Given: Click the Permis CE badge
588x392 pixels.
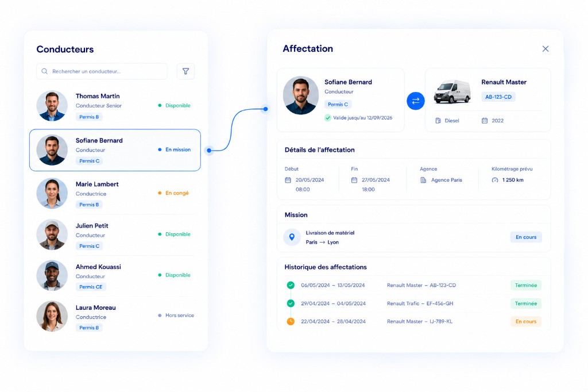Looking at the screenshot, I should click(x=91, y=287).
